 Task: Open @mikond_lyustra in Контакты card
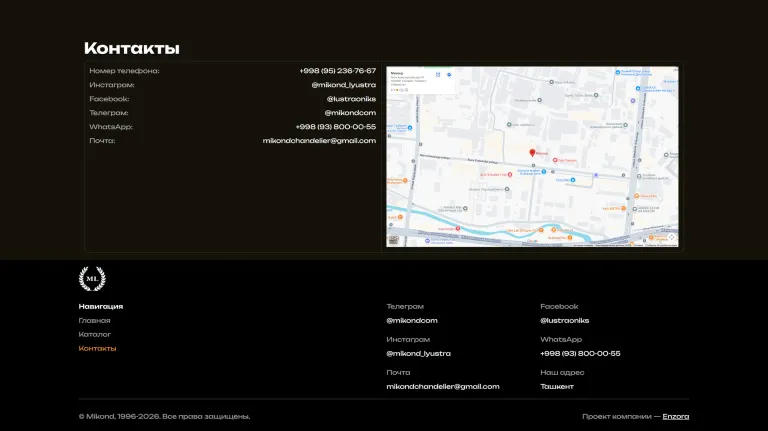pyautogui.click(x=343, y=85)
